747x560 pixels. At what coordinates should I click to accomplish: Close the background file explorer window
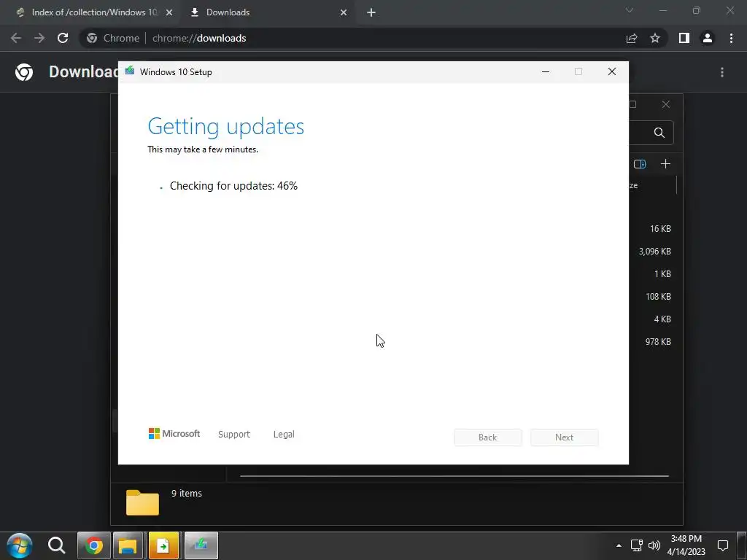[666, 104]
